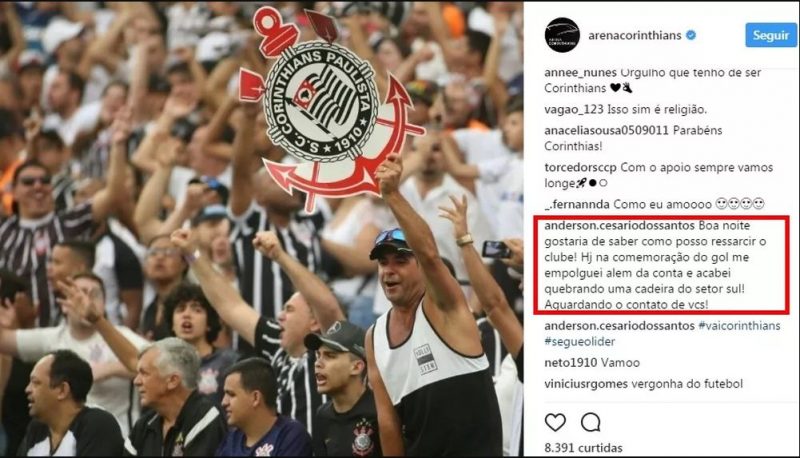Like the post with heart icon
The height and width of the screenshot is (458, 800).
click(x=555, y=422)
